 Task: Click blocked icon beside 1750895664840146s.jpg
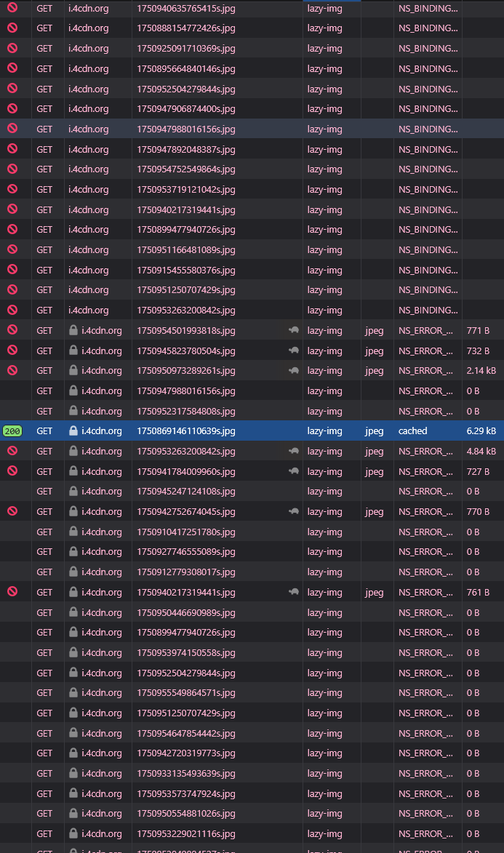point(12,68)
